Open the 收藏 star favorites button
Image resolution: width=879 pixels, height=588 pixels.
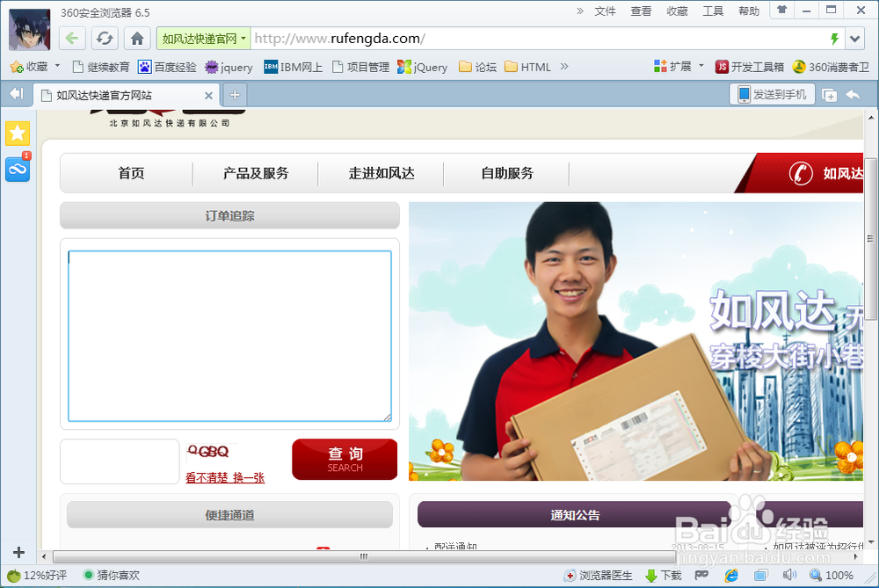(29, 67)
